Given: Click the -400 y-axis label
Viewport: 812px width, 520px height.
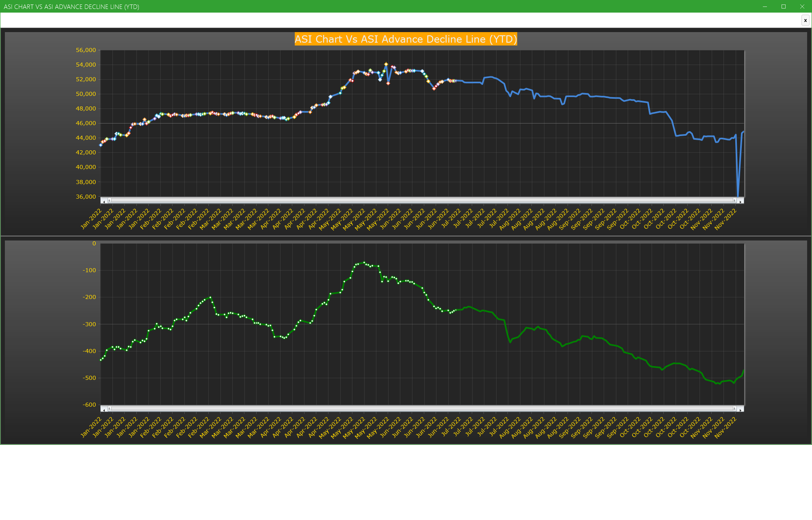Looking at the screenshot, I should click(89, 351).
